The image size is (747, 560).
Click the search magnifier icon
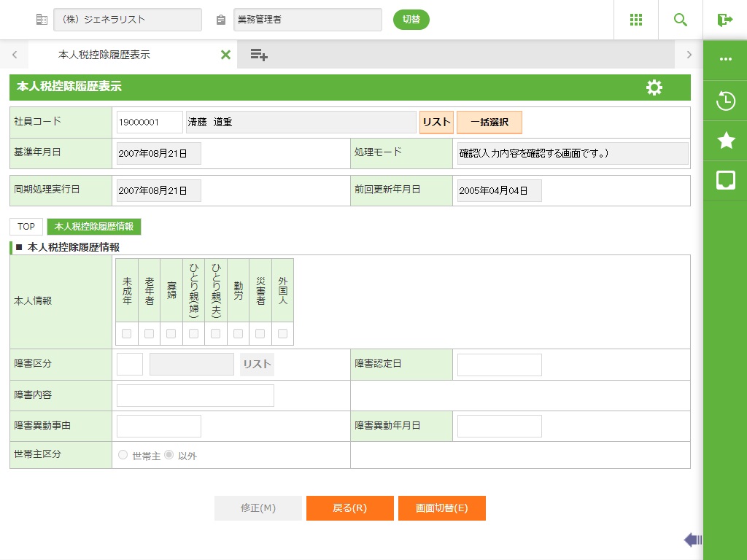point(681,20)
